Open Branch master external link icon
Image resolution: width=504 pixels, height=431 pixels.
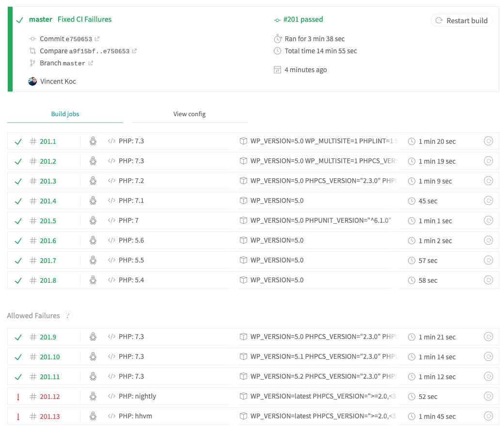tap(91, 63)
